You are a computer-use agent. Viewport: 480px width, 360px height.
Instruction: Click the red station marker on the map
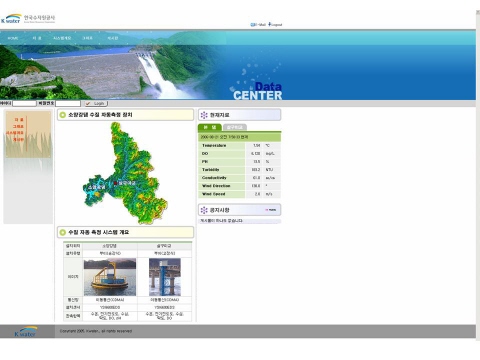pyautogui.click(x=115, y=183)
